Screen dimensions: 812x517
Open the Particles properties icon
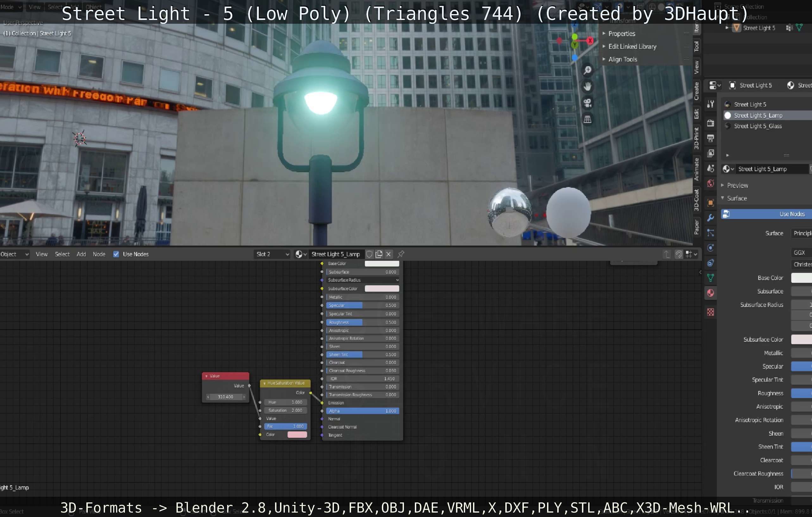(x=710, y=233)
